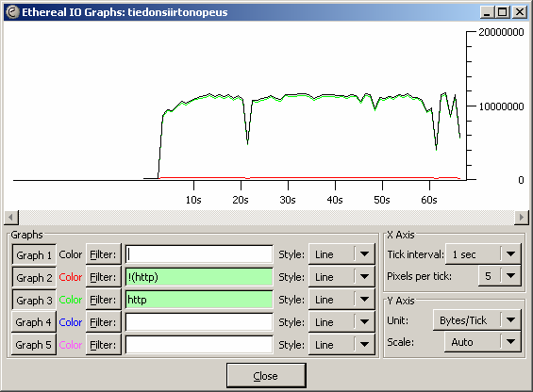This screenshot has width=533, height=392.
Task: Maximize the IO Graphs window
Action: coord(503,12)
